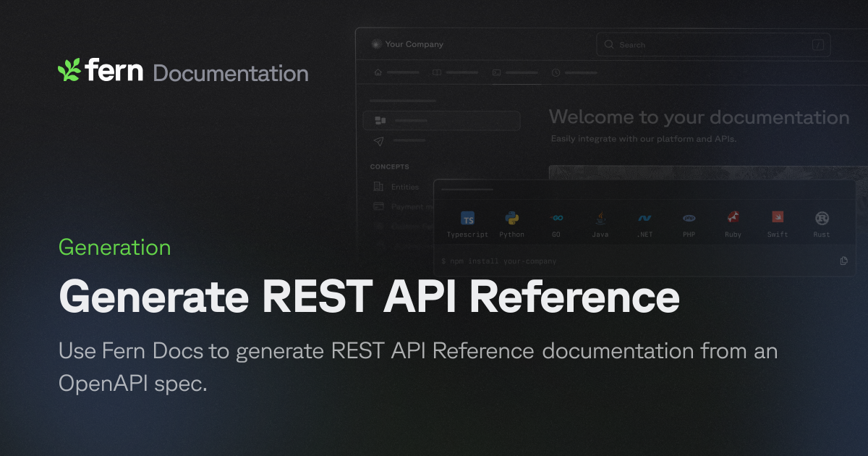Select the GO language icon
868x456 pixels.
556,218
